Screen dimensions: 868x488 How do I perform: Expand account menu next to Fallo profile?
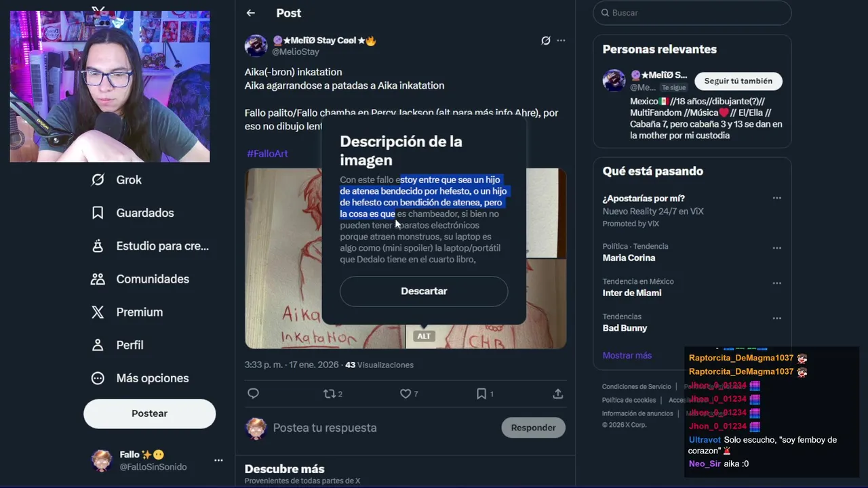pos(218,460)
